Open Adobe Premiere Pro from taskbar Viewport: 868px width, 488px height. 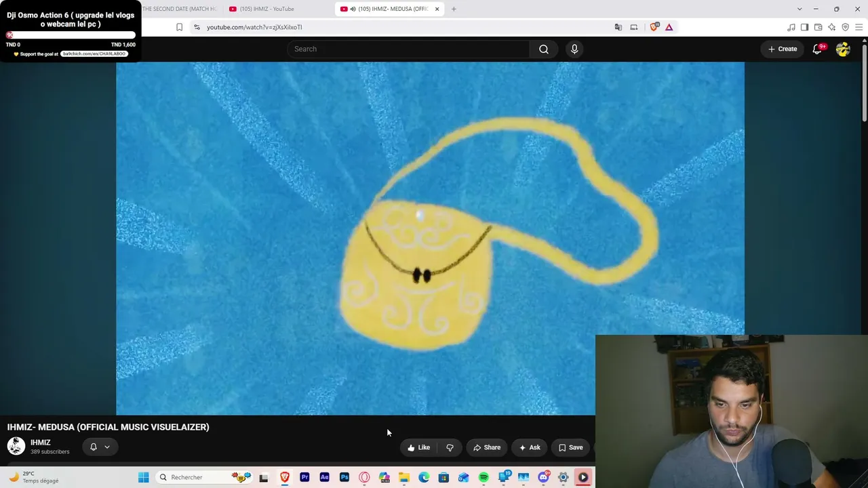tap(304, 477)
